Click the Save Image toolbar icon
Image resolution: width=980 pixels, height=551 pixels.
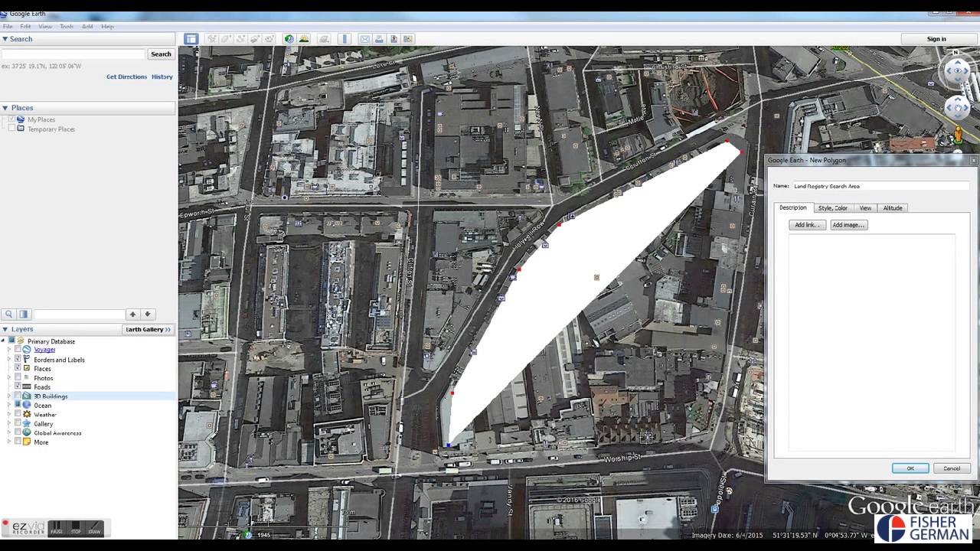coord(394,39)
